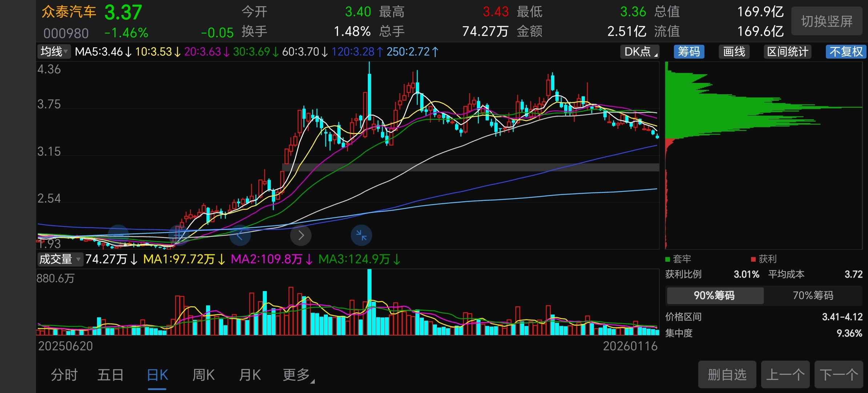Expand the DK点 dropdown
868x393 pixels.
640,52
